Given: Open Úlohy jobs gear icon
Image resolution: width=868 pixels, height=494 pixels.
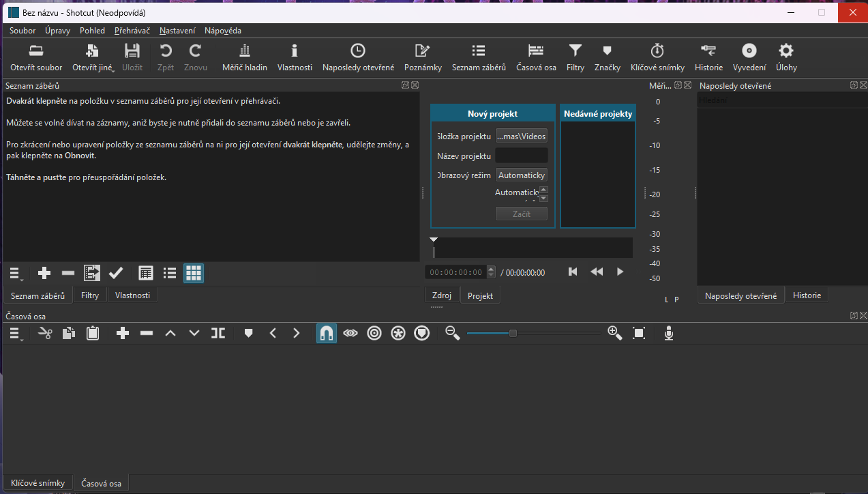Looking at the screenshot, I should tap(786, 57).
